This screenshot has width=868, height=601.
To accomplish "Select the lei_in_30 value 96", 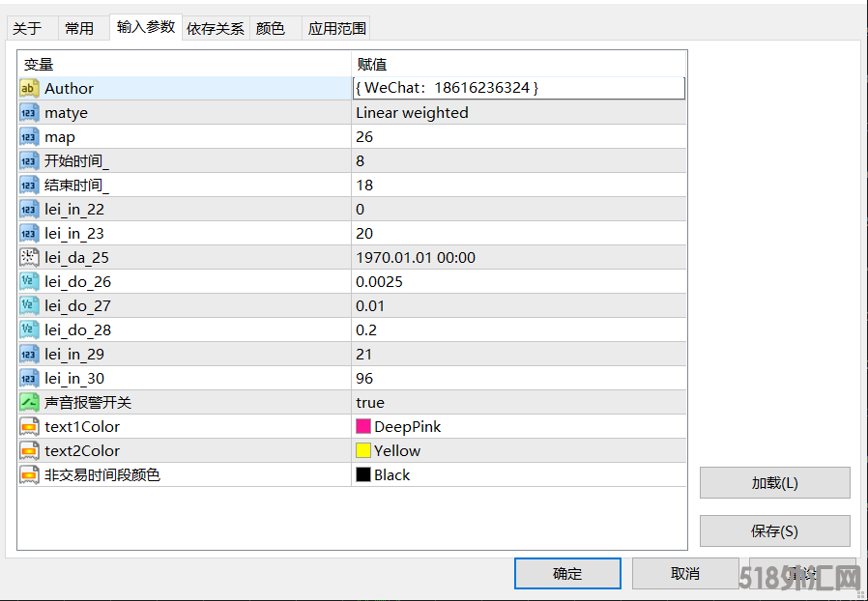I will 364,379.
